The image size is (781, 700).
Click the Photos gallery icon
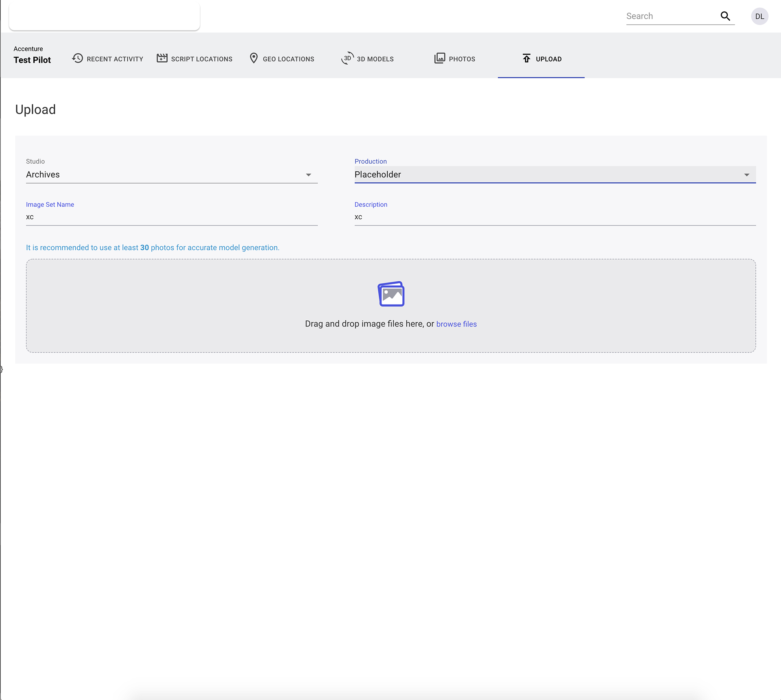(x=439, y=58)
